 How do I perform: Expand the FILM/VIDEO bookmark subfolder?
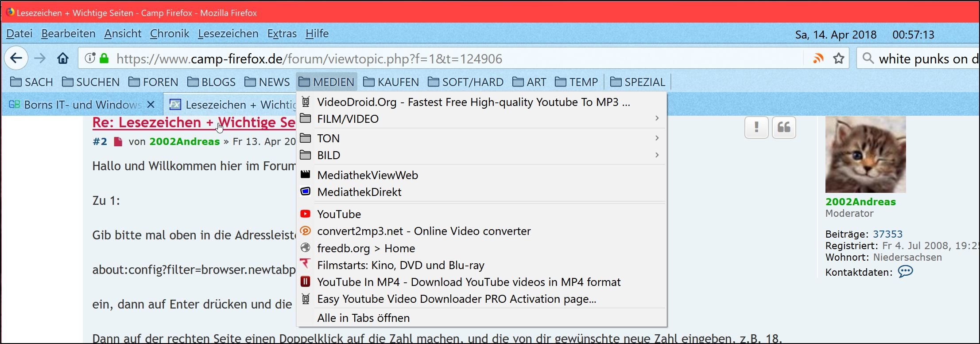point(481,119)
